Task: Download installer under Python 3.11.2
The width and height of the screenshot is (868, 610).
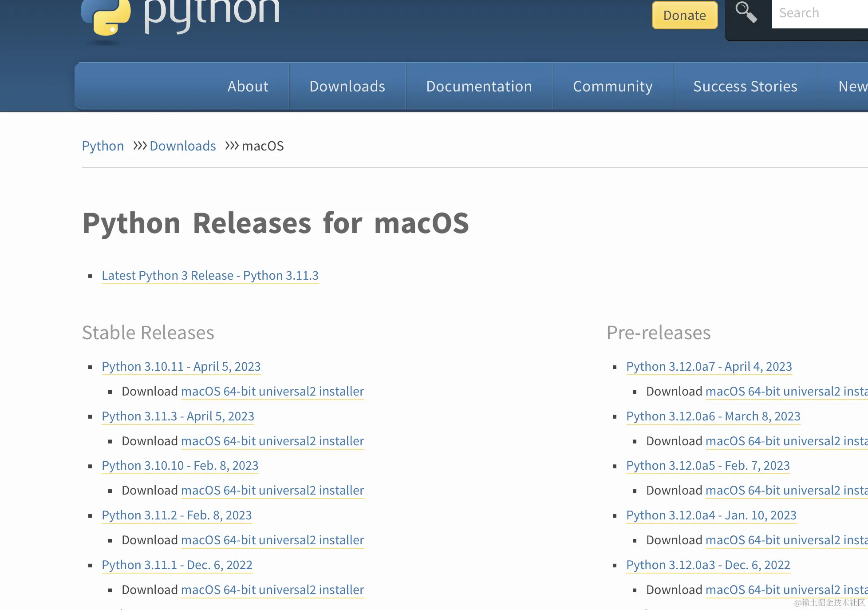Action: coord(272,540)
